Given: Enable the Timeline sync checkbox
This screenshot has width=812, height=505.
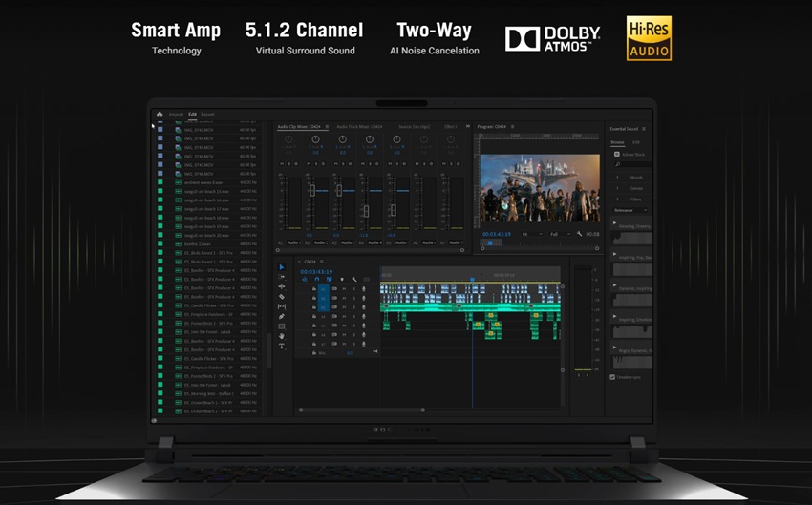Looking at the screenshot, I should (x=613, y=377).
